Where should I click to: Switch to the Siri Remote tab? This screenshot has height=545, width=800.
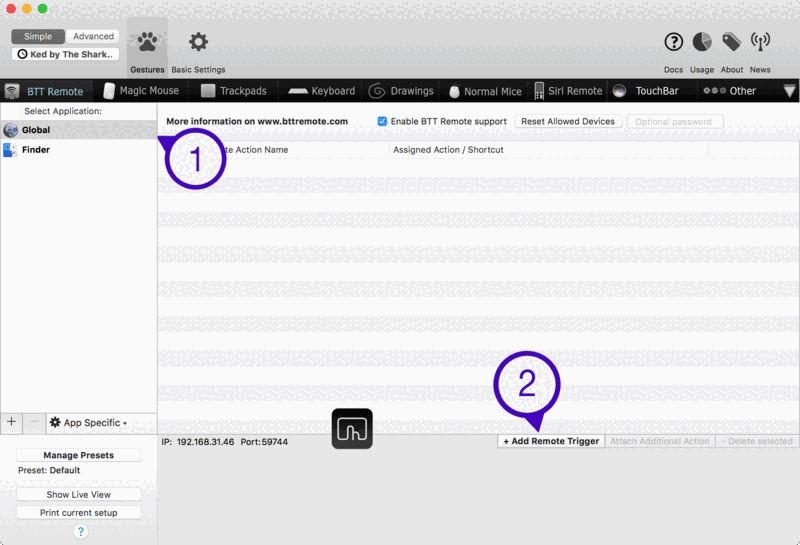point(568,91)
